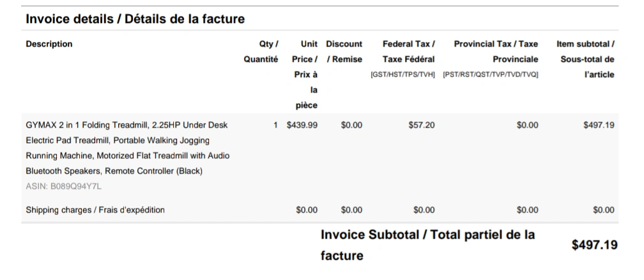Select the bold invoice total $497.19

pyautogui.click(x=595, y=245)
